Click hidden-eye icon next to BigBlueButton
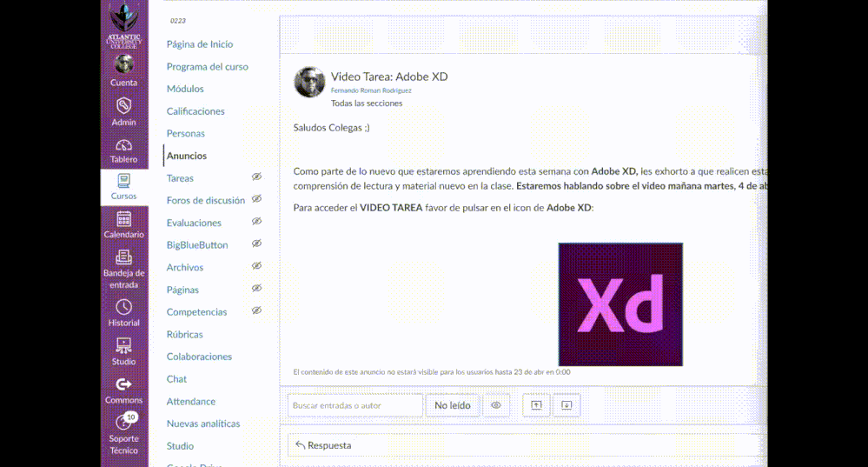The width and height of the screenshot is (868, 467). coord(257,244)
